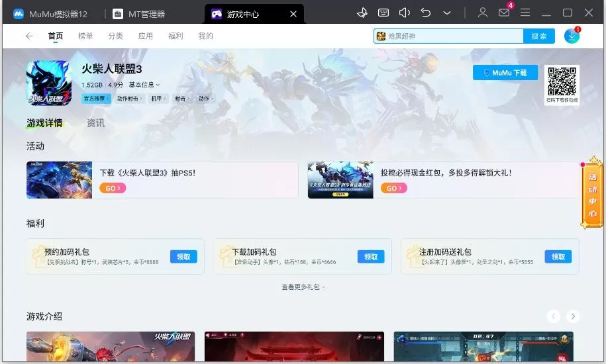Screen dimensions: 606x364
Task: Open the download manager icon
Action: [x=572, y=36]
